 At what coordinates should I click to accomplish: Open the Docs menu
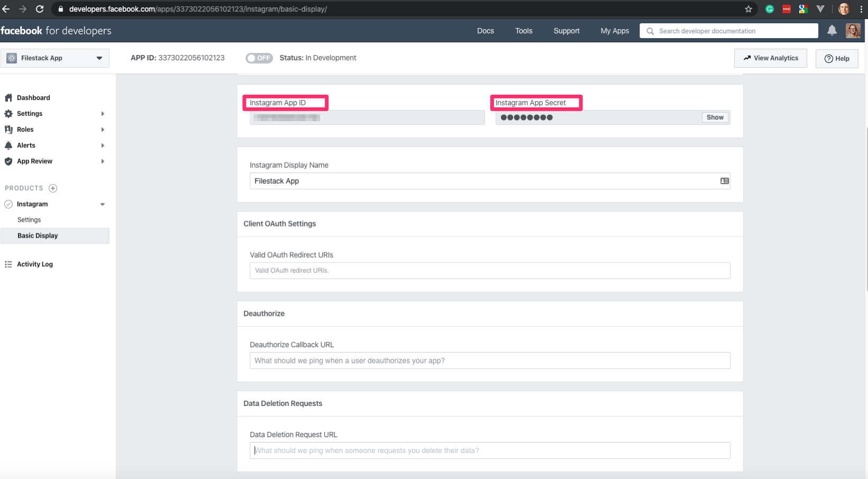point(486,31)
